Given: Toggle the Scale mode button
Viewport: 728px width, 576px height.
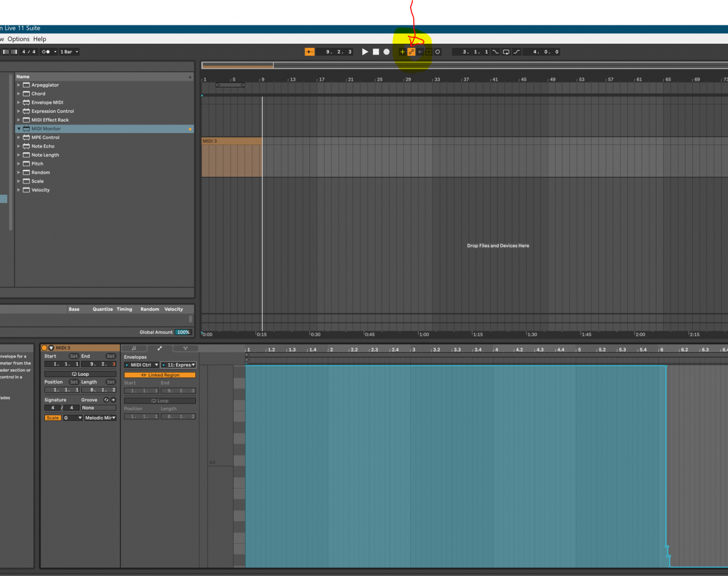Looking at the screenshot, I should click(x=53, y=418).
